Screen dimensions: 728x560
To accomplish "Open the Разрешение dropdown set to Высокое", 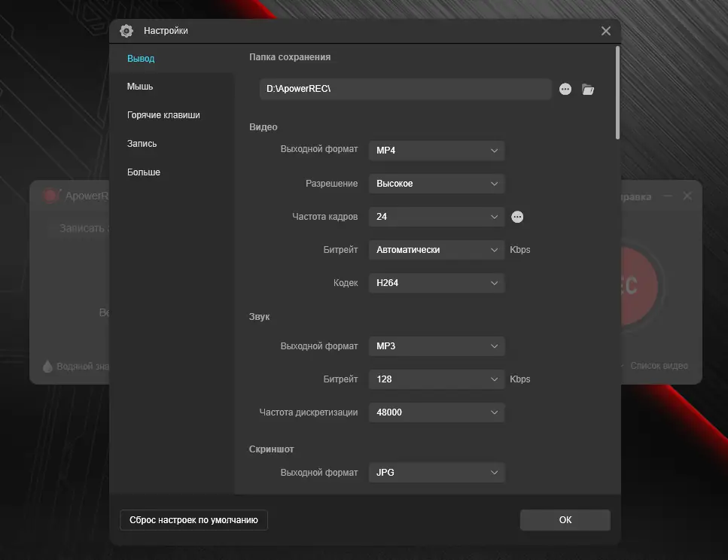I will pos(437,184).
